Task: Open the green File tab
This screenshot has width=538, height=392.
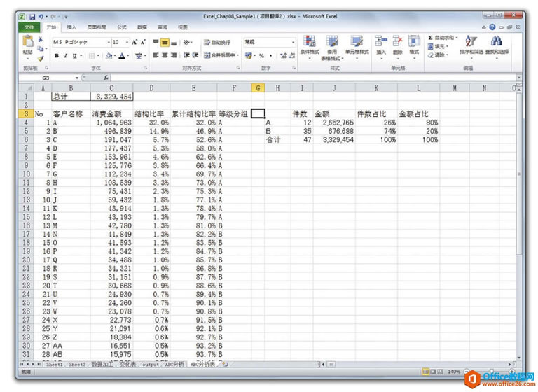Action: pos(29,27)
